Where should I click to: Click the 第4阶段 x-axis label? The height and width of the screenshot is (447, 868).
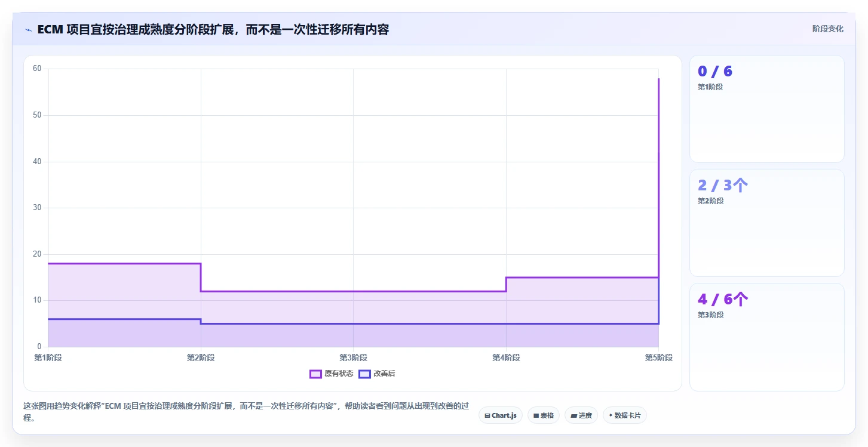506,357
